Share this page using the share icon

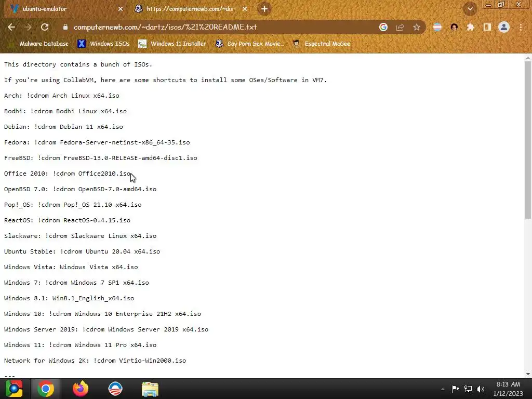[x=400, y=27]
